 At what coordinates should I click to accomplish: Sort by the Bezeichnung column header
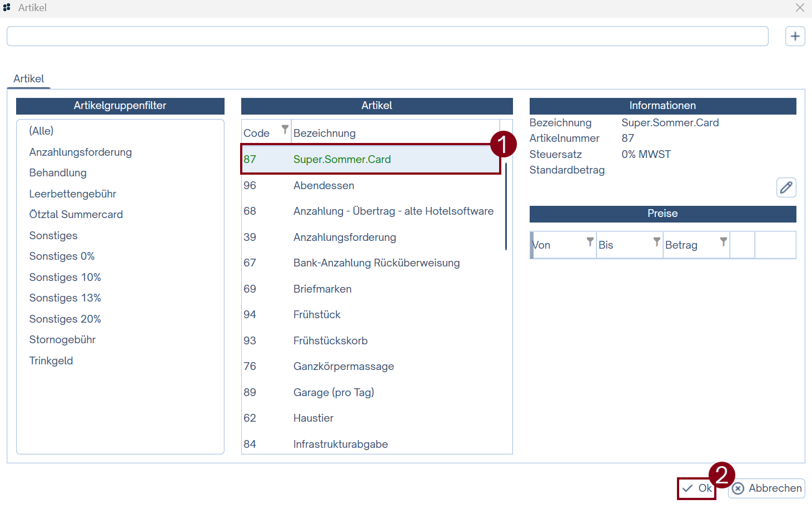click(325, 134)
